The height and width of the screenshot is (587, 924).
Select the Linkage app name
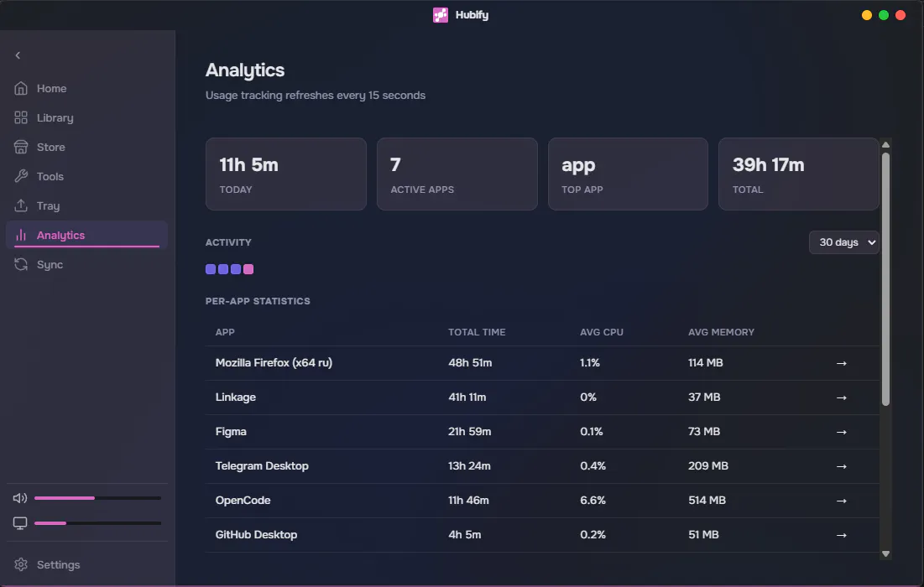[x=236, y=397]
